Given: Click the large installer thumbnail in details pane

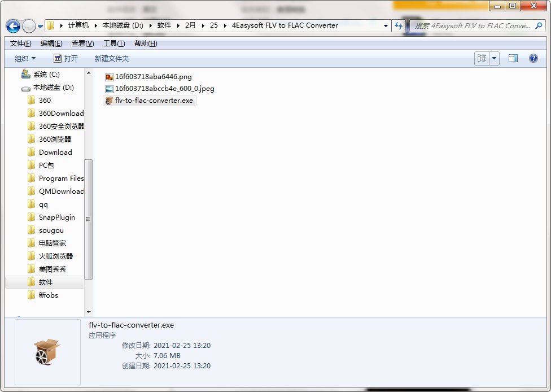Looking at the screenshot, I should 47,351.
